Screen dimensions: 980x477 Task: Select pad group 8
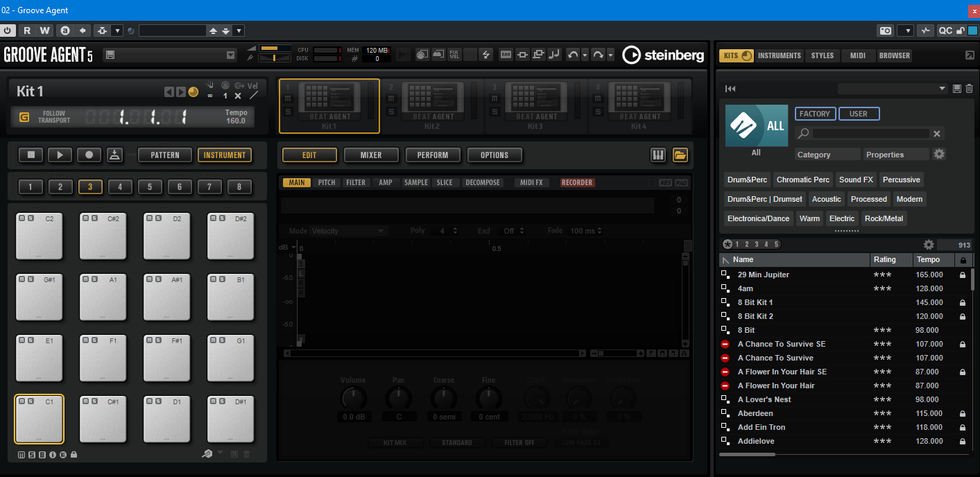(239, 187)
